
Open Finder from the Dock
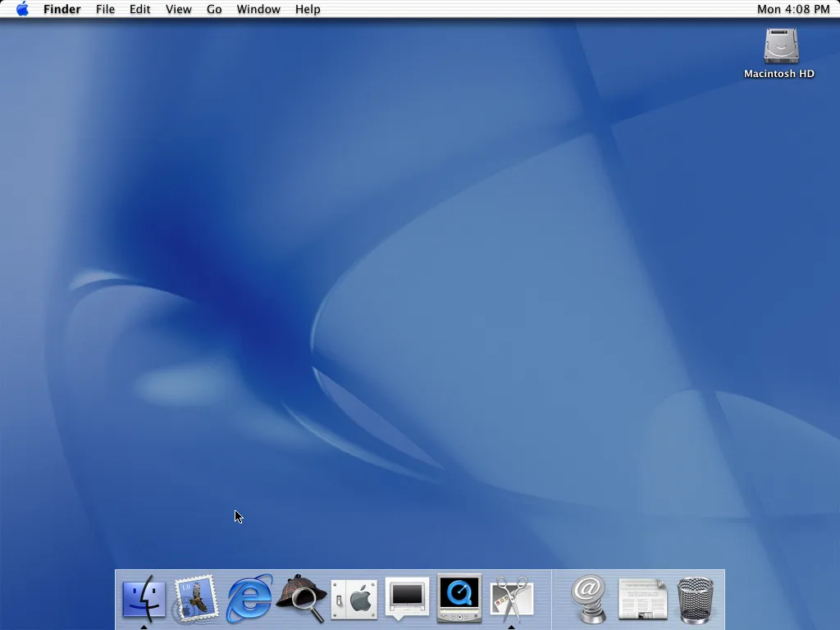[x=143, y=599]
